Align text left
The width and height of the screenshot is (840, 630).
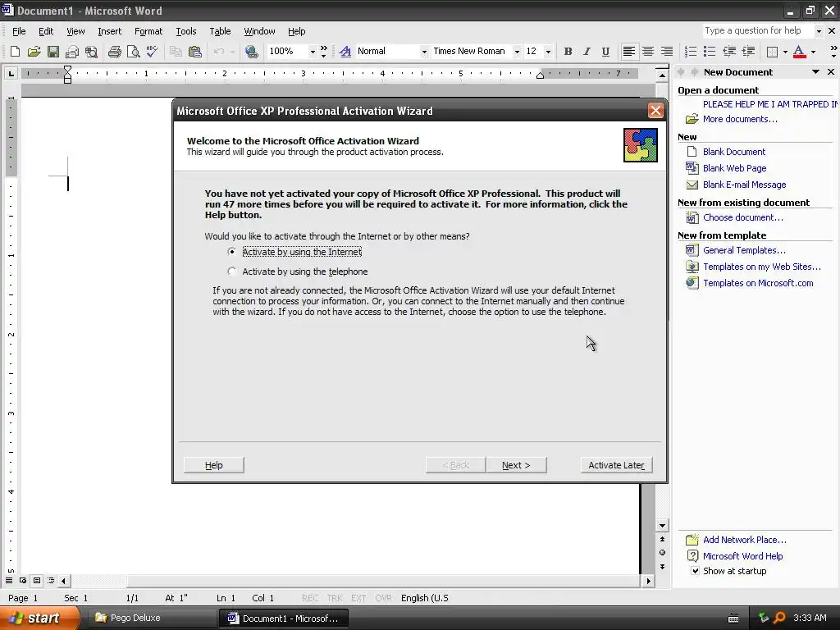point(629,52)
